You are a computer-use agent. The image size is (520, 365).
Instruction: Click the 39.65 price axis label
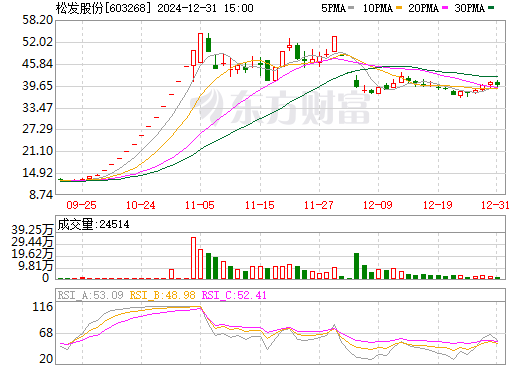pos(38,86)
